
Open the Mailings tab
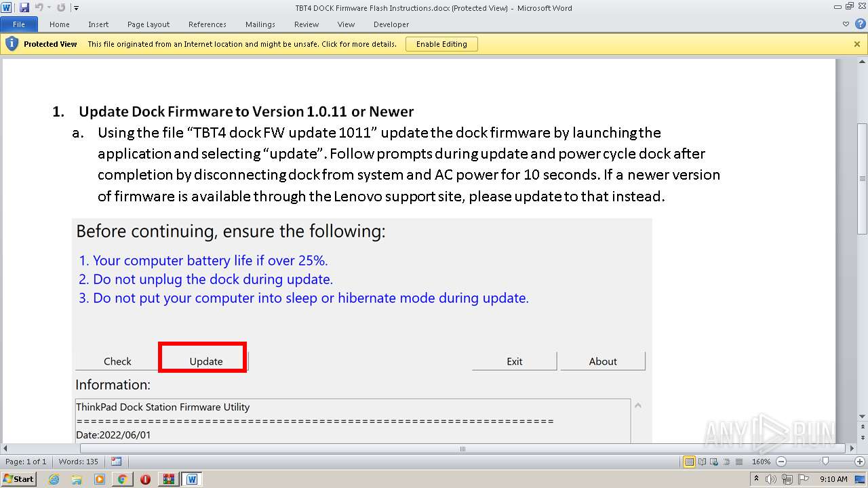coord(260,24)
